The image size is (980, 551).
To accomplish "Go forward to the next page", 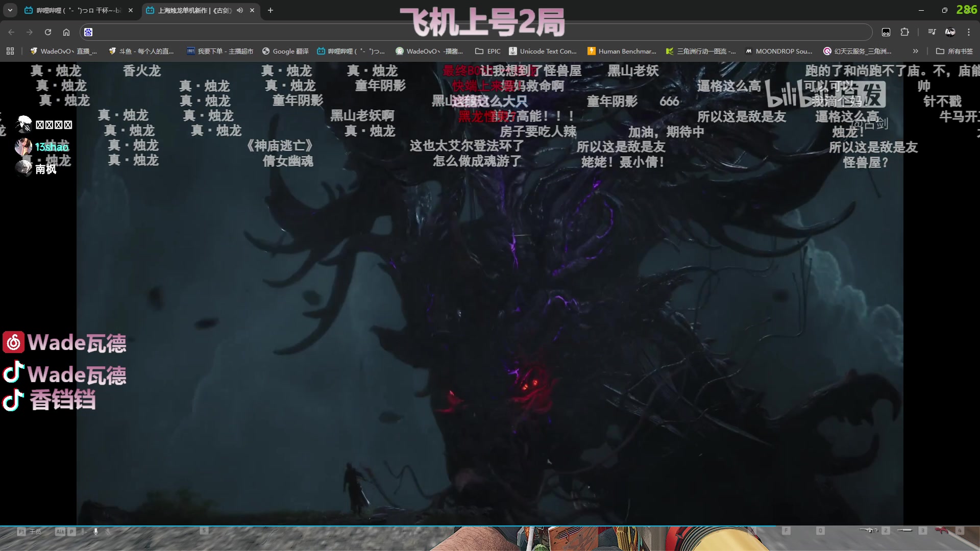I will tap(30, 32).
